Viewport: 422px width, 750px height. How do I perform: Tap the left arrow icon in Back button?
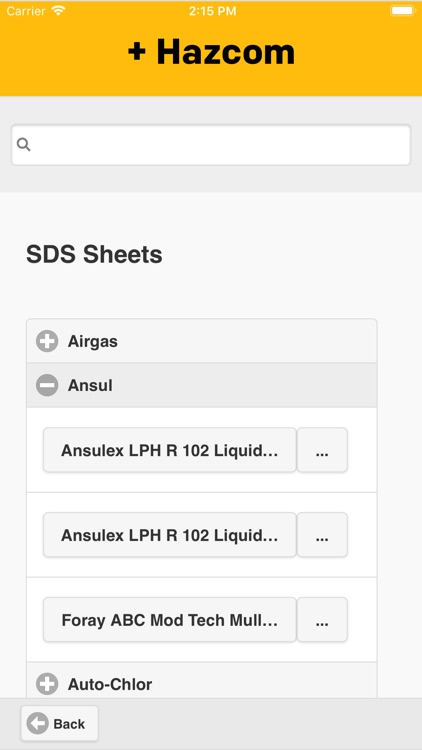[x=38, y=724]
